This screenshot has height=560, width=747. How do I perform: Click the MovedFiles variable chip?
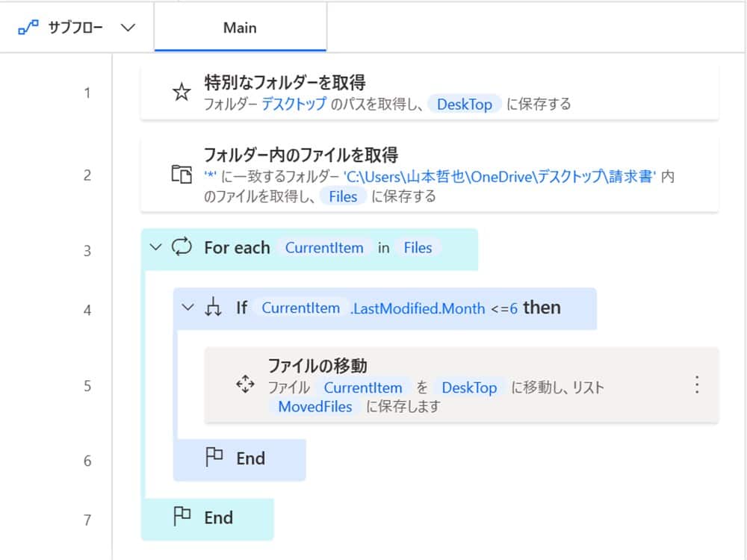314,407
